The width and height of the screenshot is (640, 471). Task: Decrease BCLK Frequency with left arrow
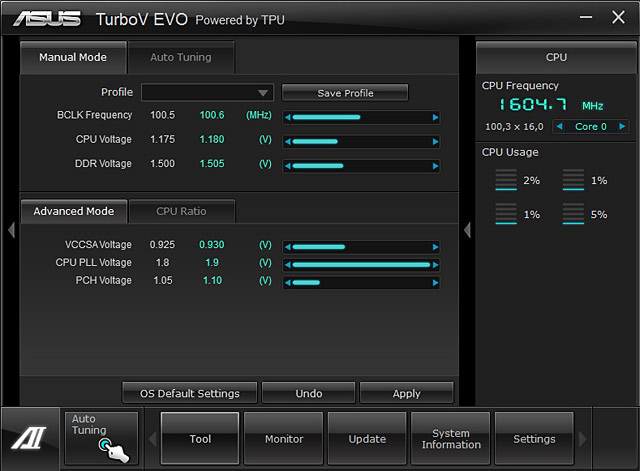[x=288, y=118]
